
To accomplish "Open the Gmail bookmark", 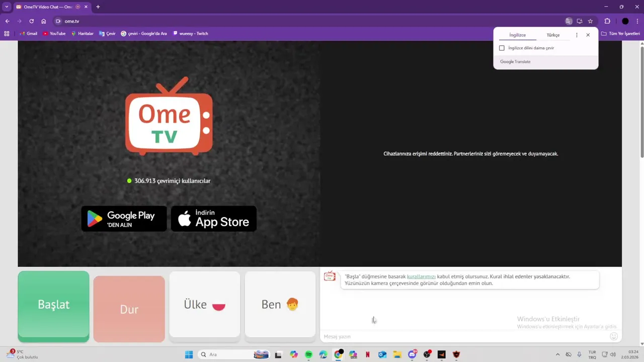I will (x=29, y=34).
